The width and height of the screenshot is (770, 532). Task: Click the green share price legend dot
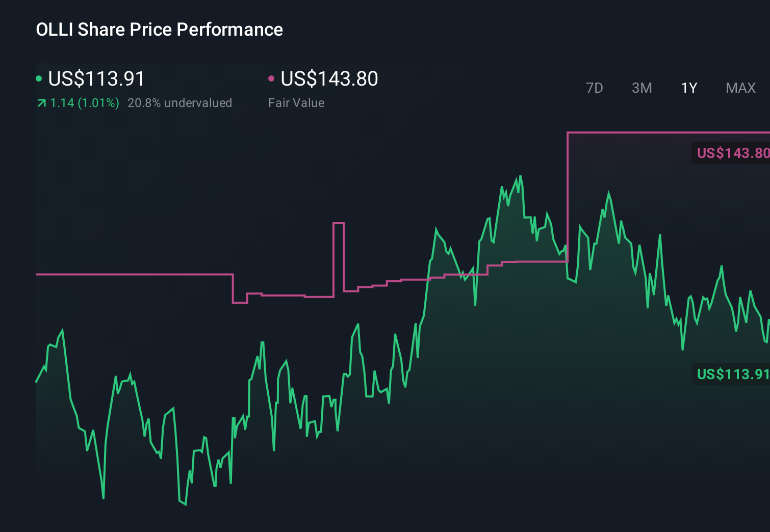40,78
